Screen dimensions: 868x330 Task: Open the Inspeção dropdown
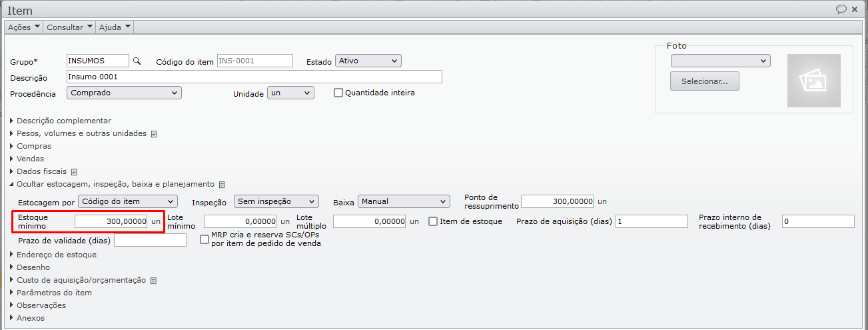(x=276, y=201)
